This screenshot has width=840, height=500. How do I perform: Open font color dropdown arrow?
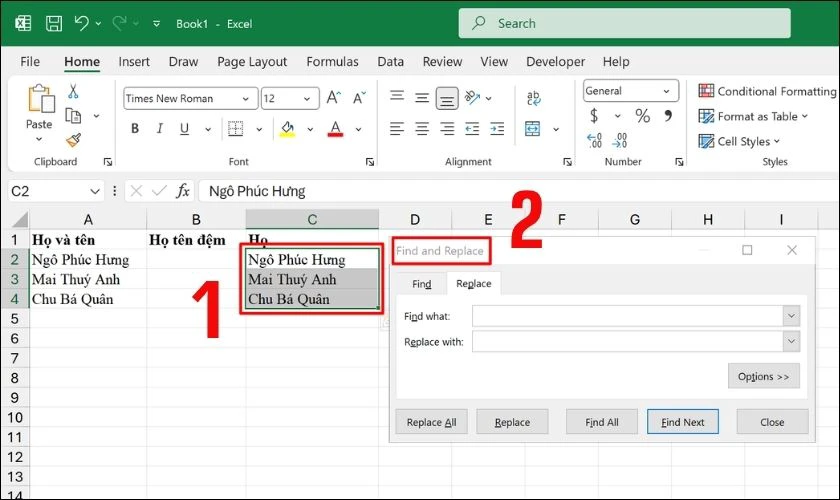[x=358, y=129]
